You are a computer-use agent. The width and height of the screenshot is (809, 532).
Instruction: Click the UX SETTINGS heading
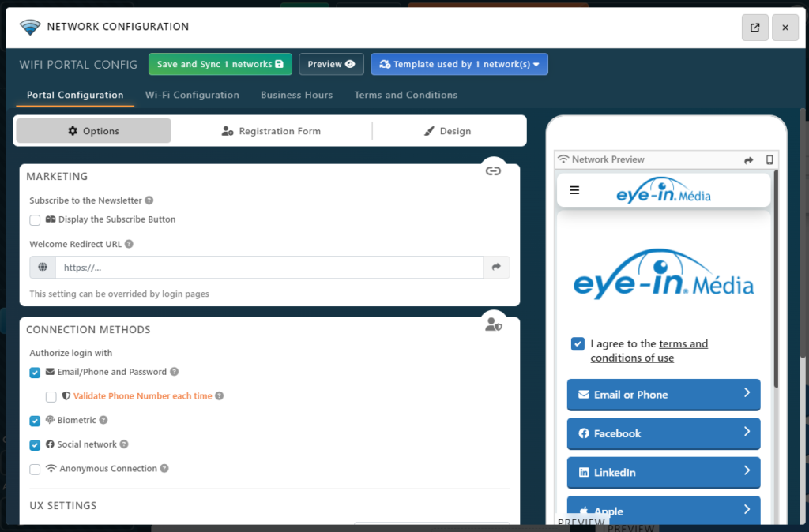point(63,505)
